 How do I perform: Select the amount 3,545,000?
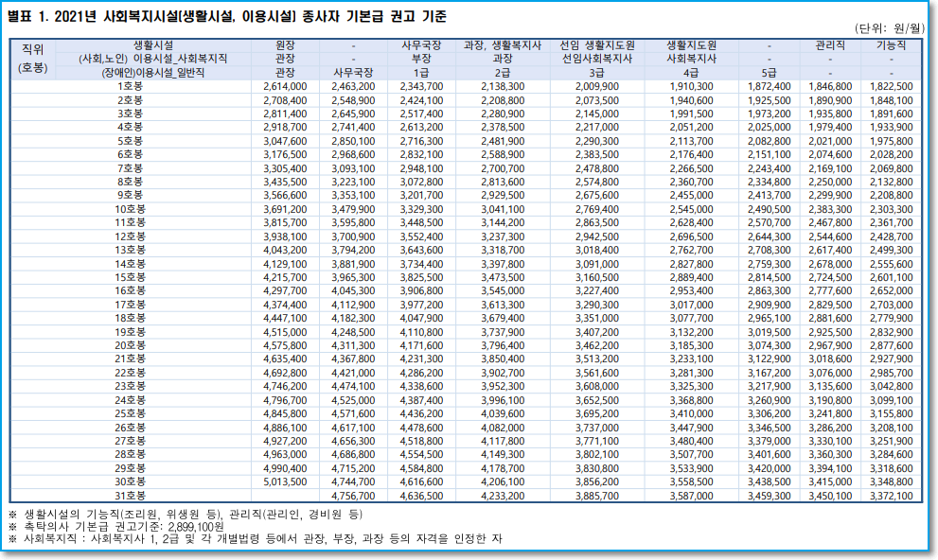tap(503, 291)
